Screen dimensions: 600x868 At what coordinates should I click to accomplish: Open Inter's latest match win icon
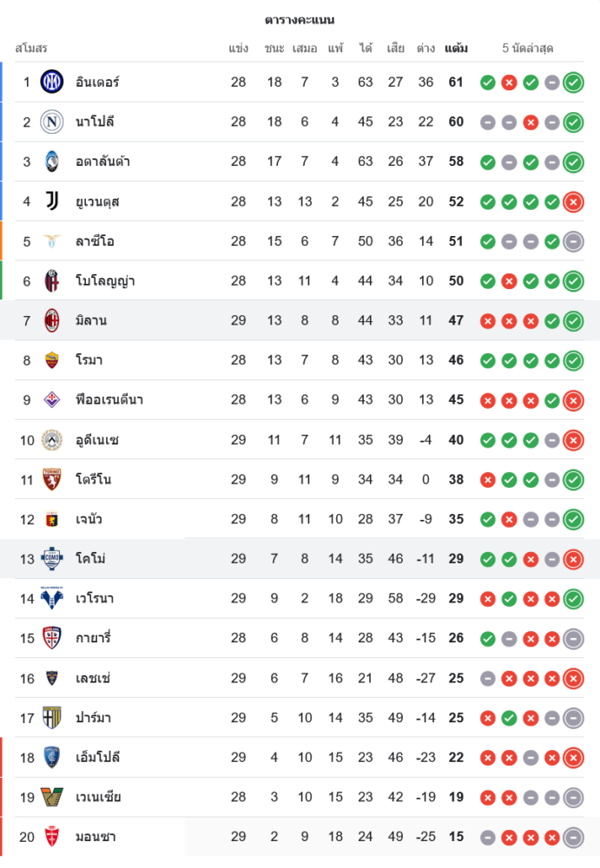(573, 82)
